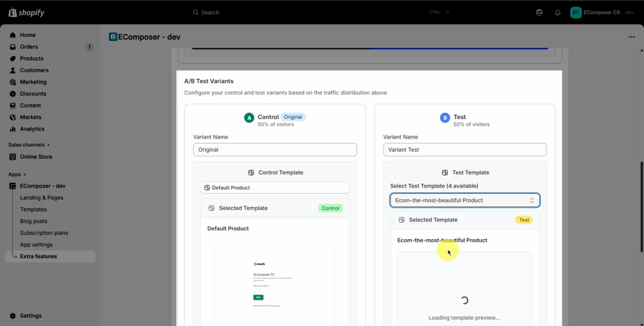Viewport: 644px width, 326px height.
Task: Open Subscription plans link
Action: [44, 233]
